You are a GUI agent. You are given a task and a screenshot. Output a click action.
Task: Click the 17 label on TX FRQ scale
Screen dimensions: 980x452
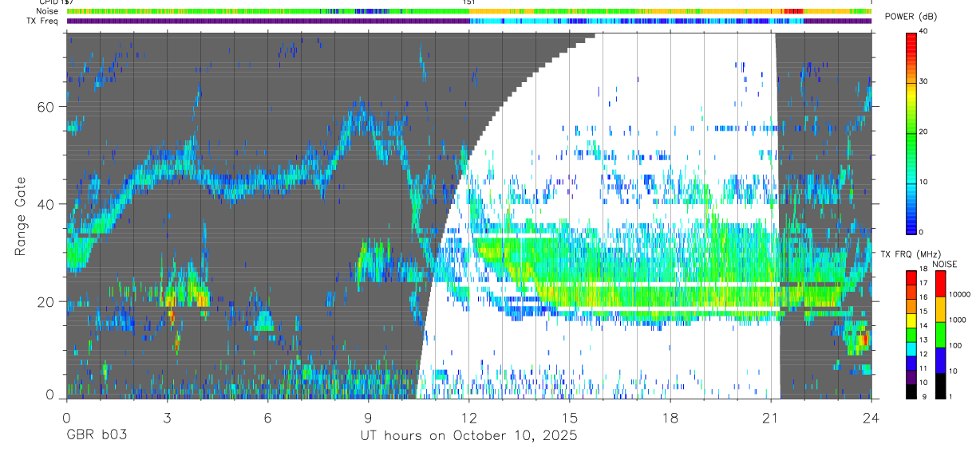tap(923, 283)
